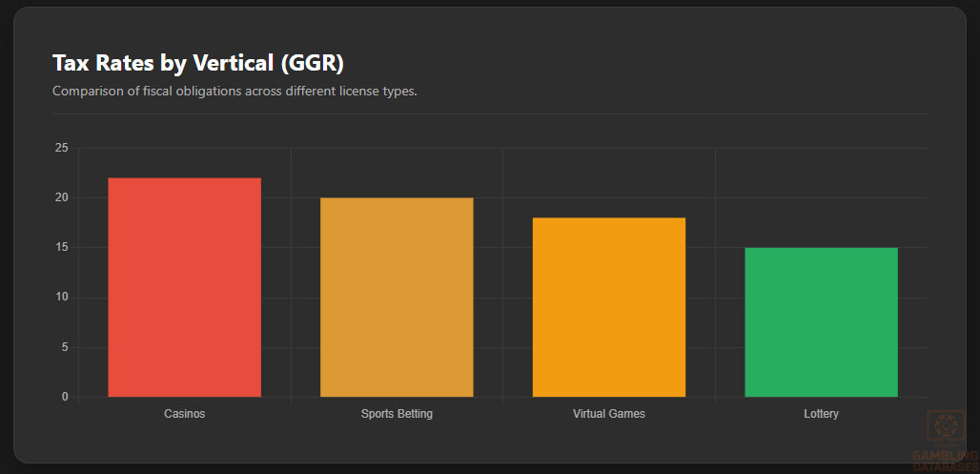Image resolution: width=980 pixels, height=474 pixels.
Task: Click the Sports Betting axis label
Action: point(397,414)
